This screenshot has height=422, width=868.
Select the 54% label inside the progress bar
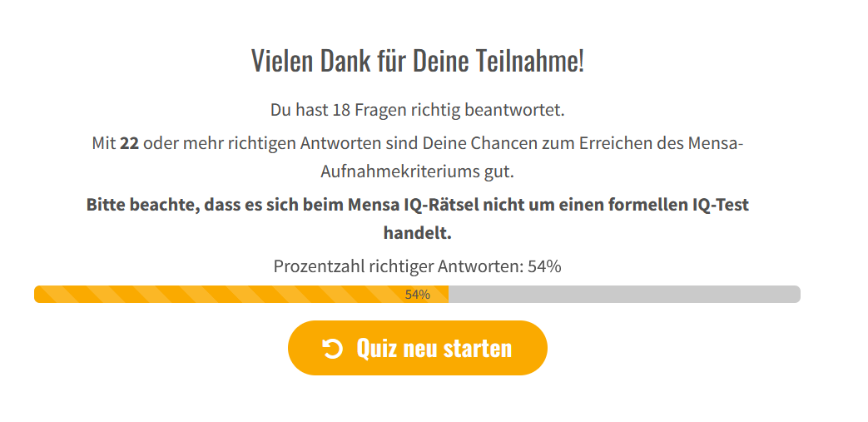418,295
